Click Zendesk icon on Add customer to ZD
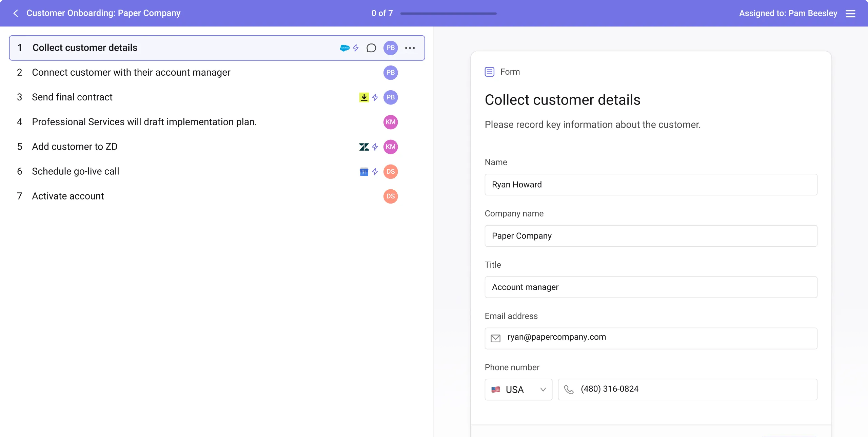868x437 pixels. click(x=364, y=147)
